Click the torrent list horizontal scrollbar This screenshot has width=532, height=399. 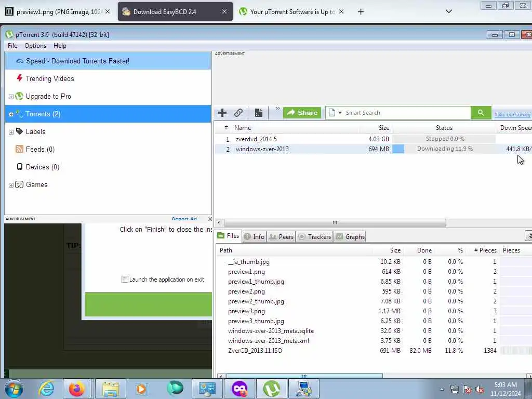[x=335, y=222]
